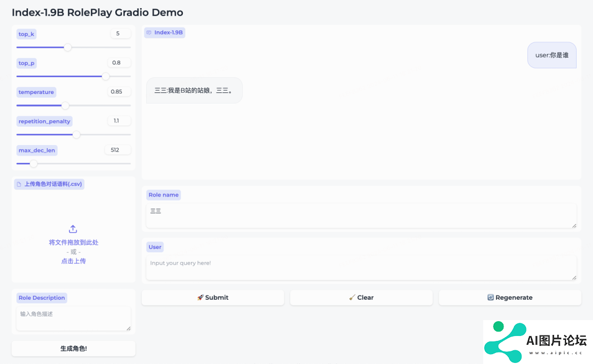Click the top_p label

click(x=26, y=63)
